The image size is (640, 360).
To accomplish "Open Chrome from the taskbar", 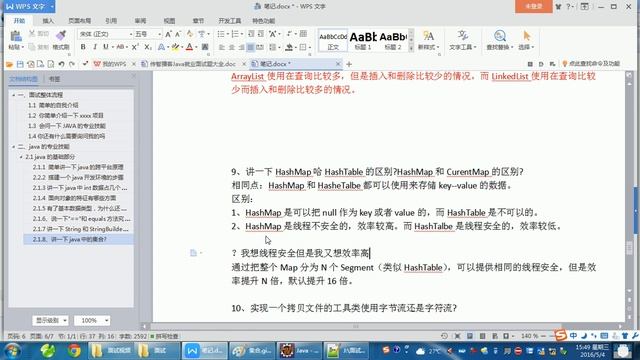I will coord(74,351).
